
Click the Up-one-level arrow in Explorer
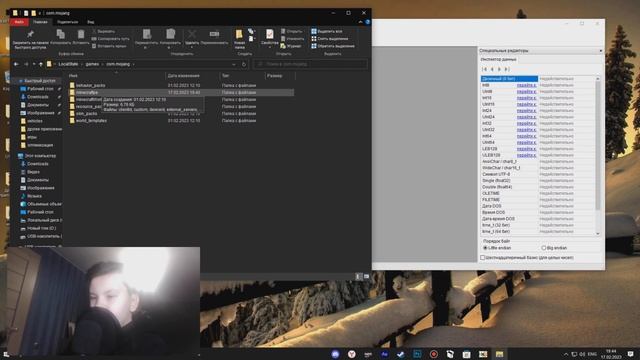[41, 64]
